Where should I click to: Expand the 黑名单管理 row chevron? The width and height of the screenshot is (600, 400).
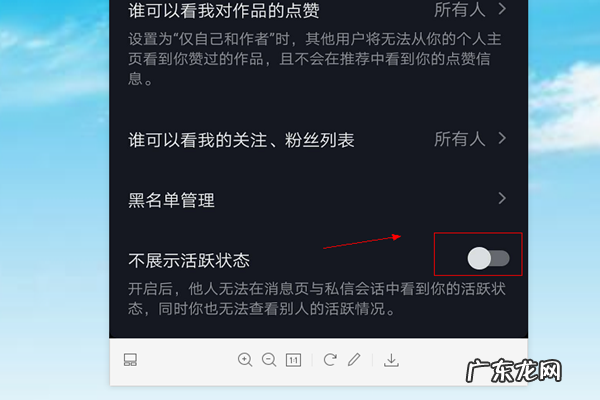coord(502,198)
